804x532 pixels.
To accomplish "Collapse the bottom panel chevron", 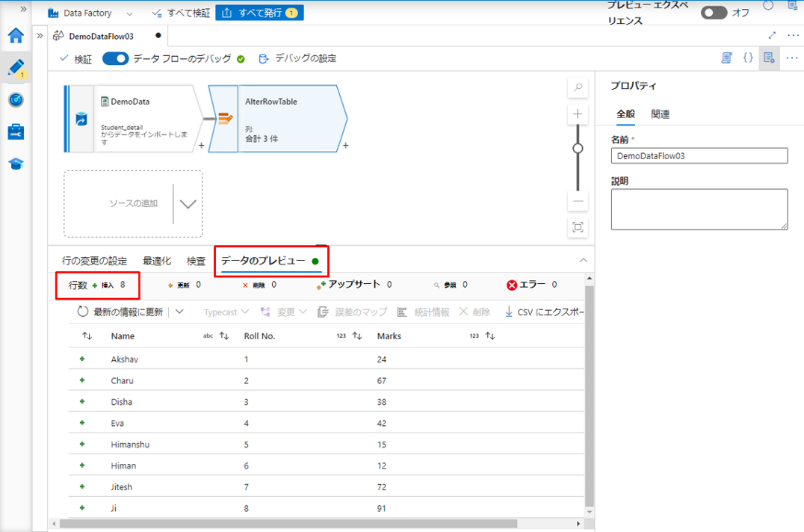I will [x=583, y=260].
